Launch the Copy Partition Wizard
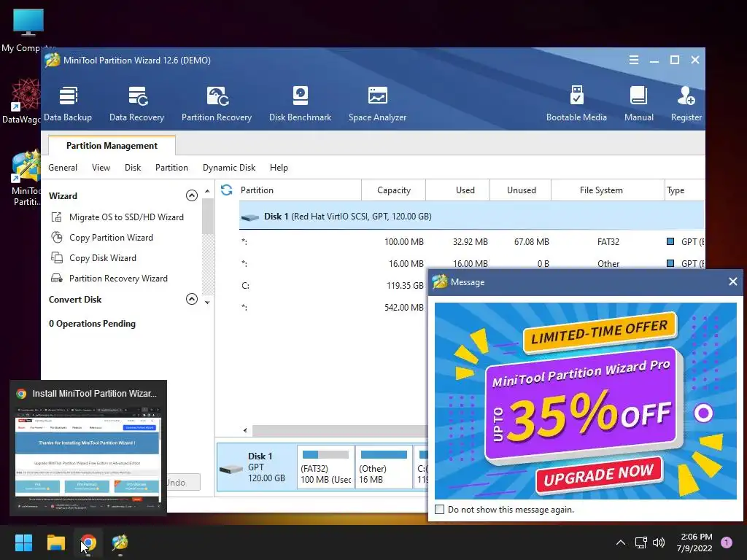This screenshot has width=747, height=560. [102, 238]
